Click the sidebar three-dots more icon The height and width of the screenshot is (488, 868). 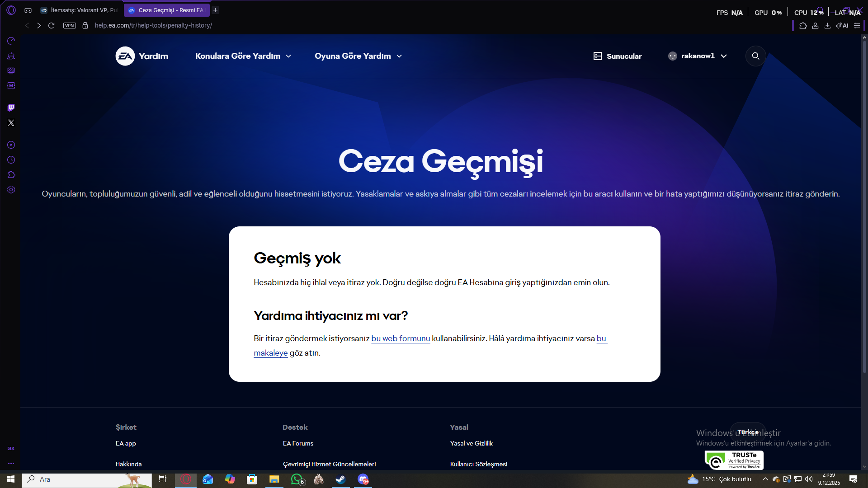coord(11,463)
